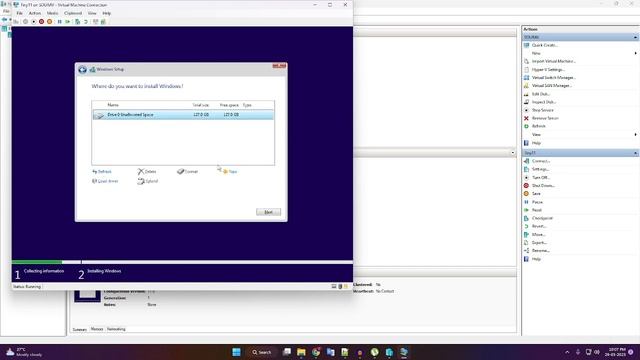Click the Ctrl+Alt+Del toolbar icon
The image size is (640, 360).
point(16,22)
